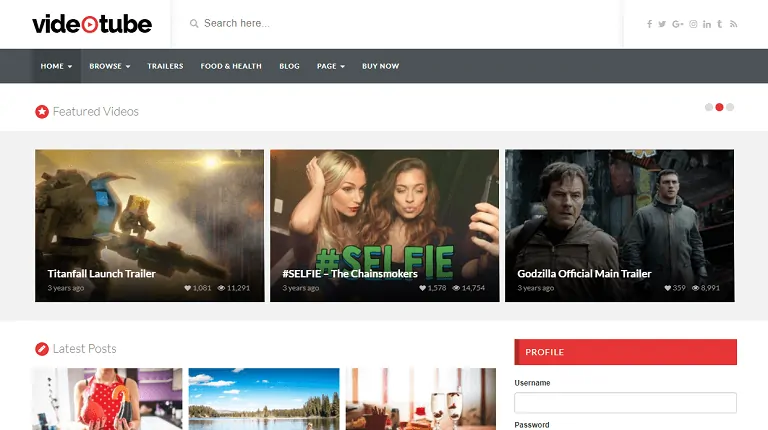The image size is (768, 430).
Task: Focus the Username input field
Action: [x=625, y=403]
